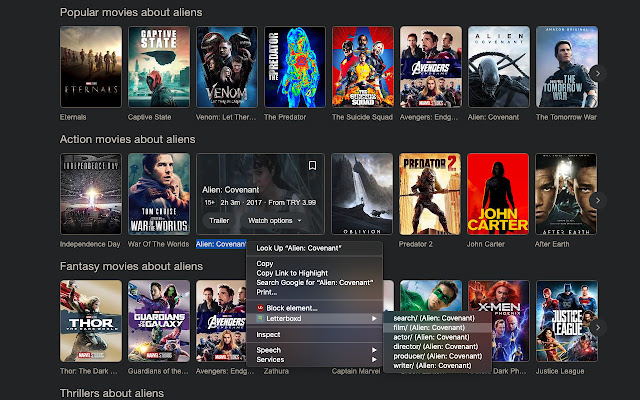Click the Zathura title link

276,371
